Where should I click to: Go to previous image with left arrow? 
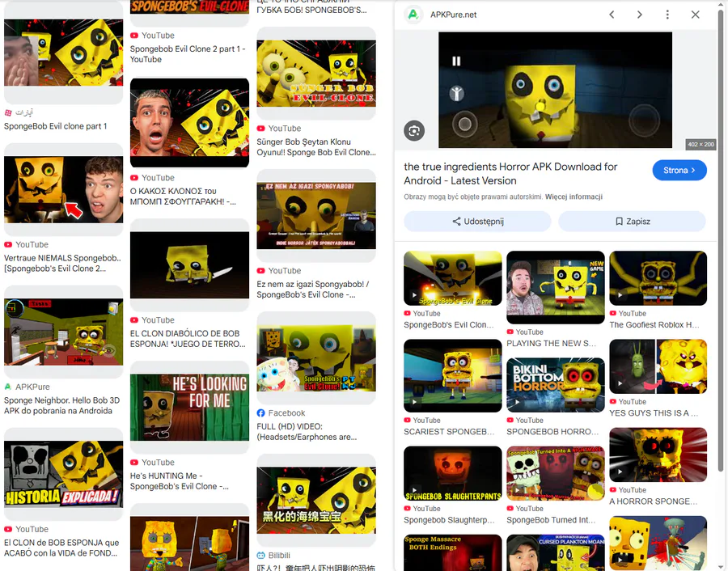click(x=612, y=15)
